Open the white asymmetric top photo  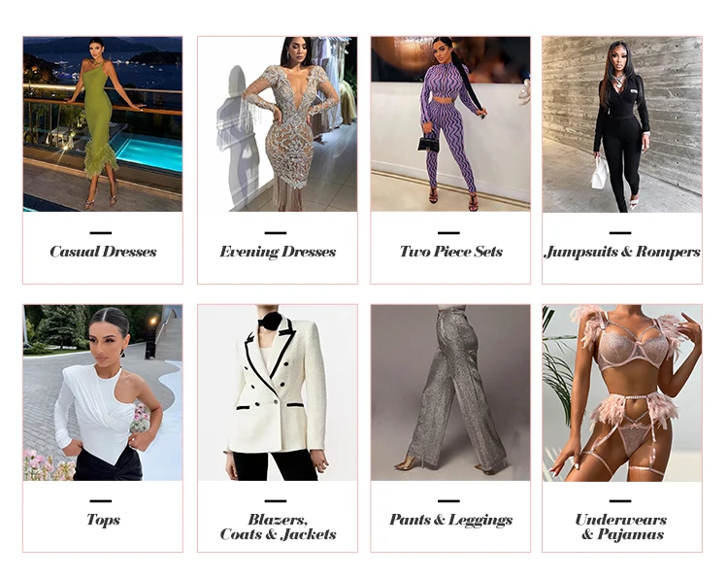103,392
